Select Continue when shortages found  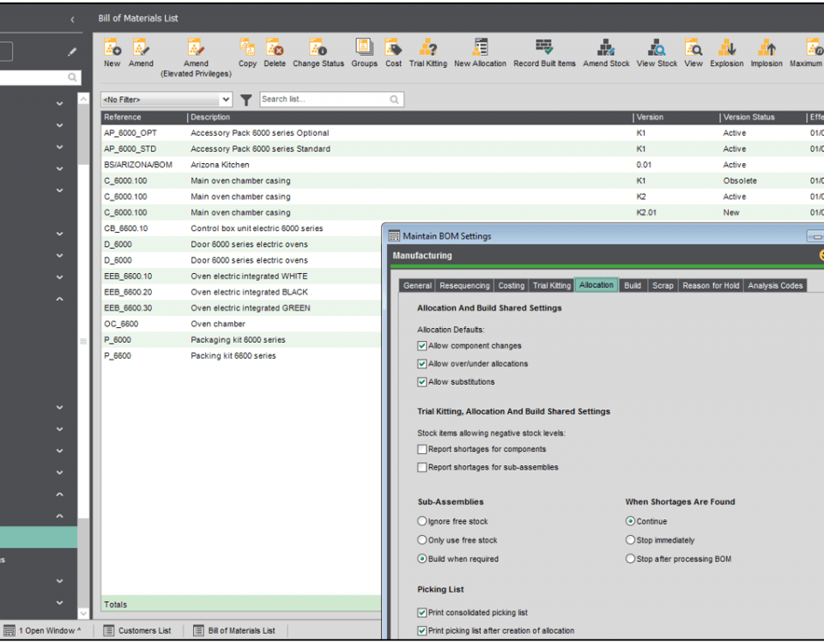(x=630, y=521)
